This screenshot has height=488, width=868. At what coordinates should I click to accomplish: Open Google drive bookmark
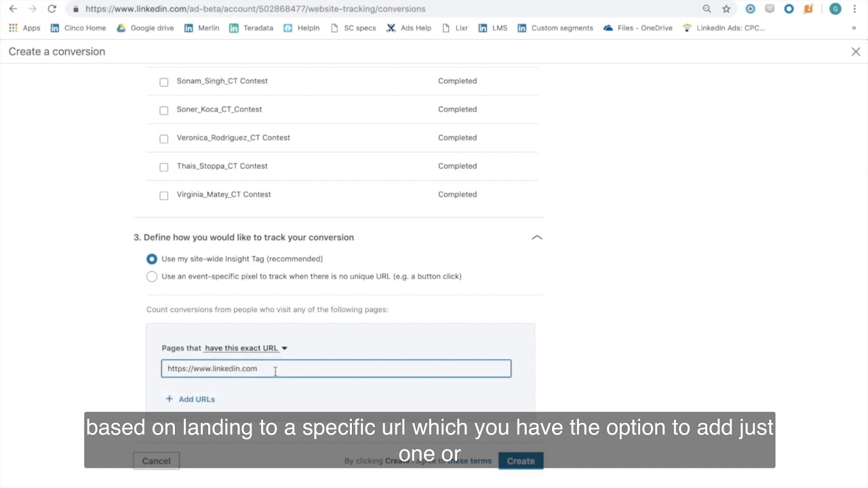[x=145, y=28]
